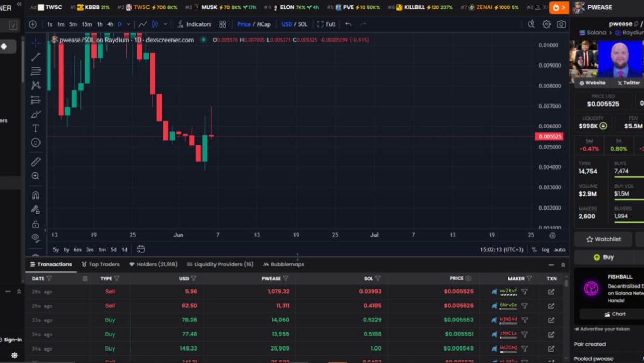Open the indicator templates grid icon
644x363 pixels.
223,24
